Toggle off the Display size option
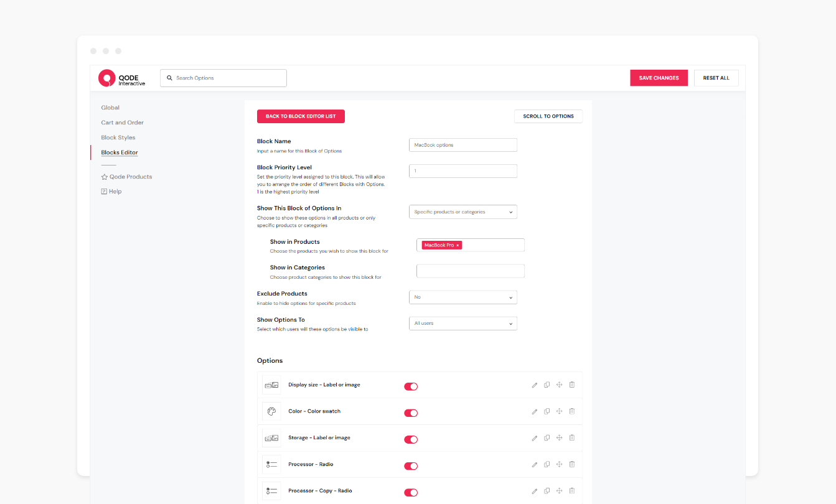Image resolution: width=836 pixels, height=504 pixels. pyautogui.click(x=411, y=386)
